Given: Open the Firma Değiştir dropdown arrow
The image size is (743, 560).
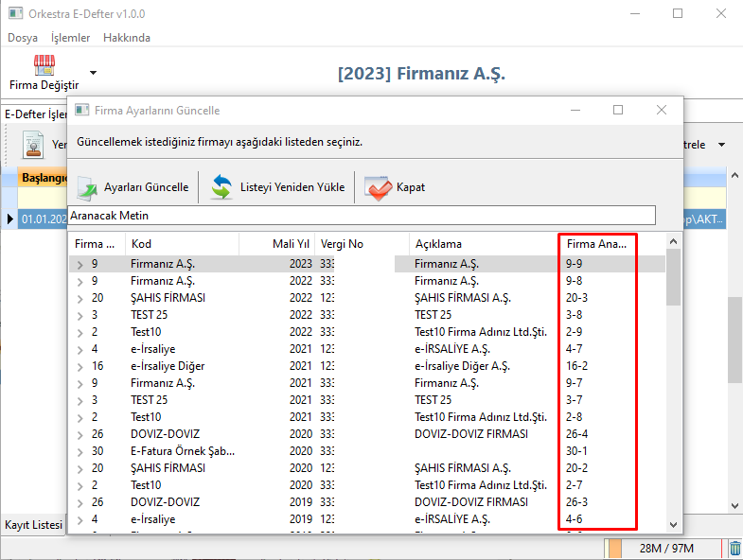Looking at the screenshot, I should point(93,72).
